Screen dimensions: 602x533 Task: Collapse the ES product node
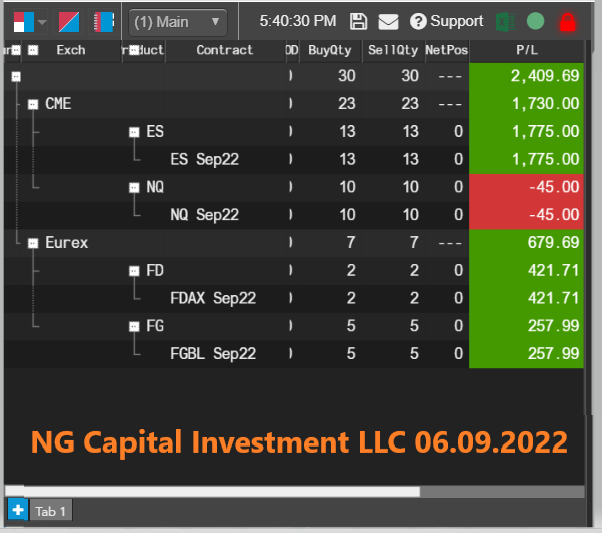134,132
